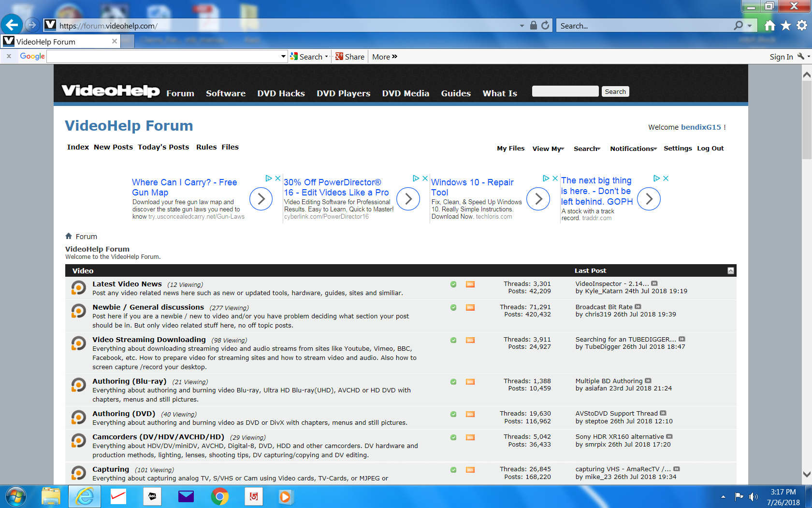Expand the View My dropdown menu
Screen dimensions: 812x508
[x=548, y=149]
